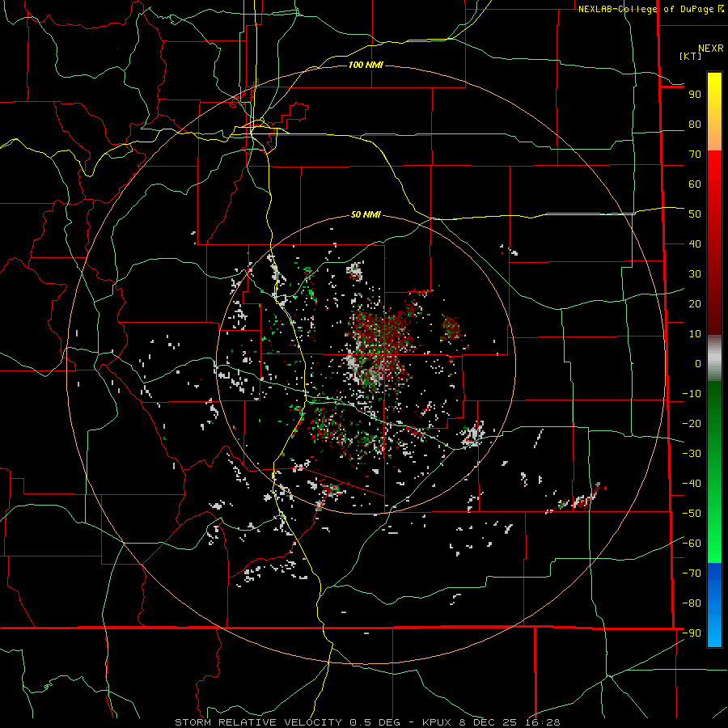Click the -20 value on the velocity scale
This screenshot has width=728, height=728.
[692, 424]
